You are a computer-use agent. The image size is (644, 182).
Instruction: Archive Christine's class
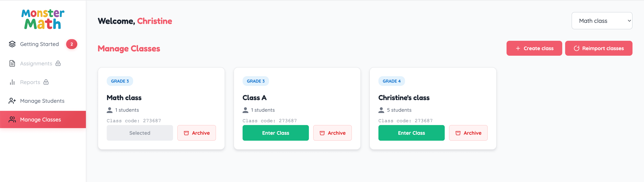(x=468, y=133)
